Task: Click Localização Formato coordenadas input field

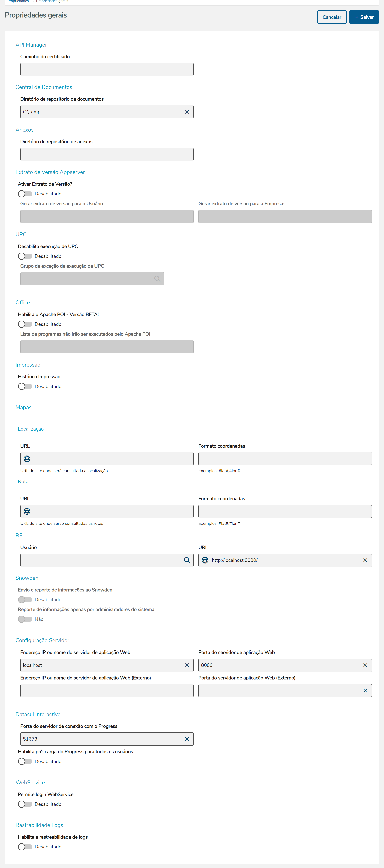Action: pos(285,459)
